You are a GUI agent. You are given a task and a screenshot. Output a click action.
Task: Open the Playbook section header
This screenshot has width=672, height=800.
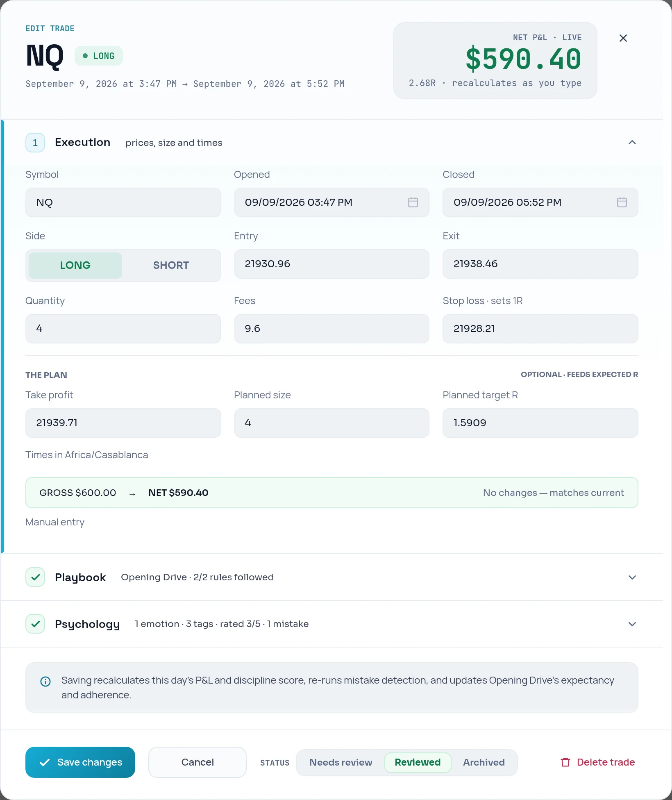tap(332, 577)
